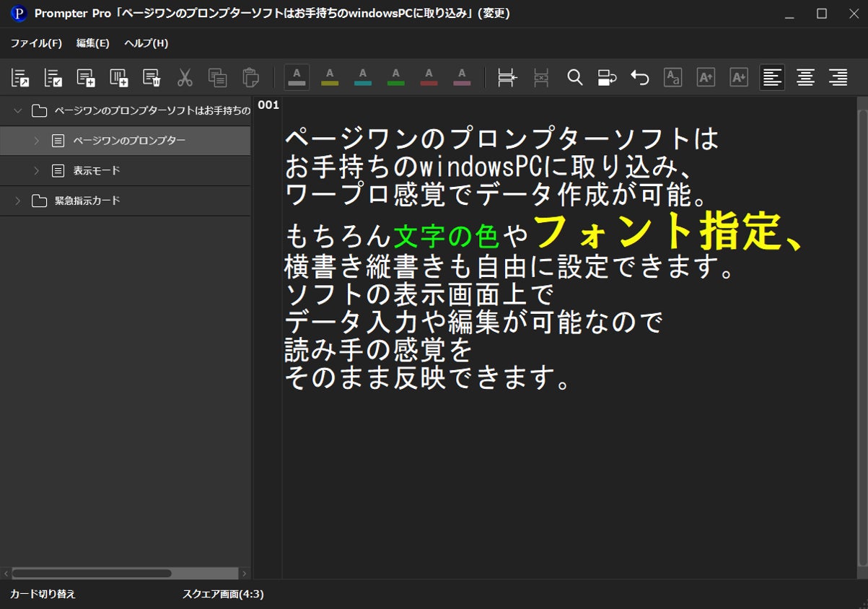
Task: Expand the 表示モード card item
Action: pyautogui.click(x=36, y=171)
